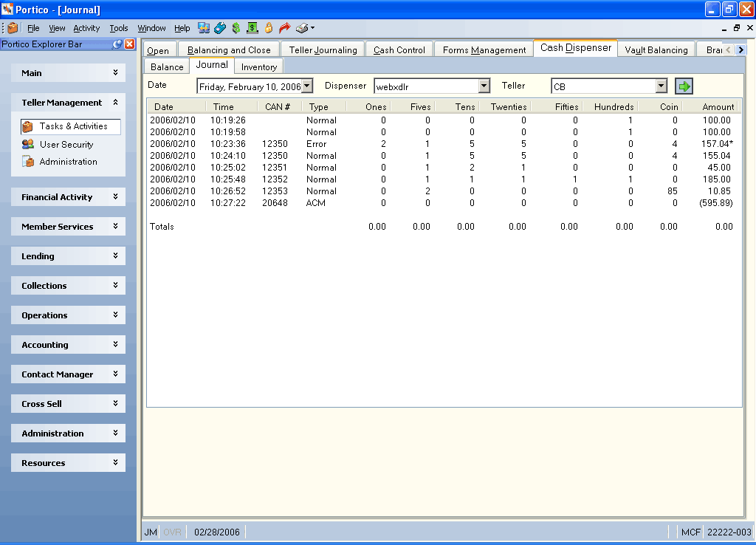Click CAN number 12353
The height and width of the screenshot is (545, 756).
coord(275,191)
